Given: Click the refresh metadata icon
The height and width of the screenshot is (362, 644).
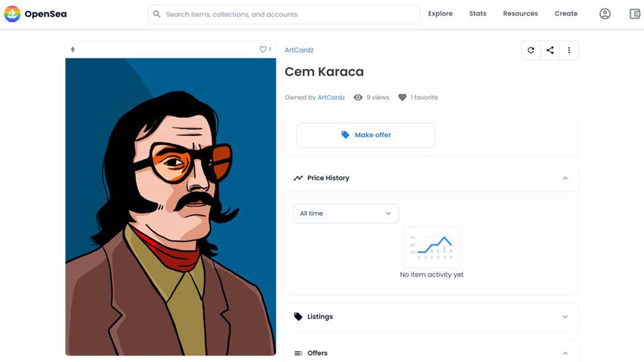Looking at the screenshot, I should [531, 50].
